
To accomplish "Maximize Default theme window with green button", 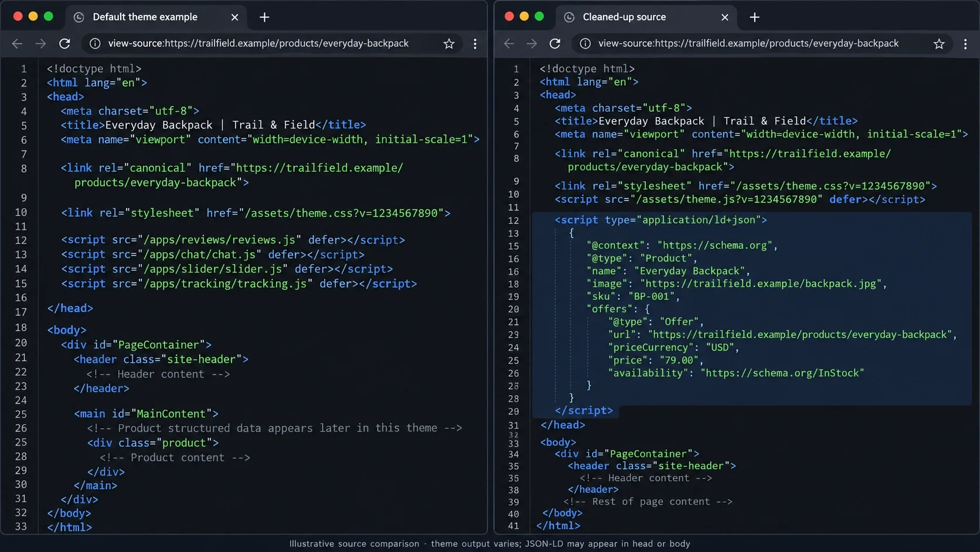I will pos(48,16).
